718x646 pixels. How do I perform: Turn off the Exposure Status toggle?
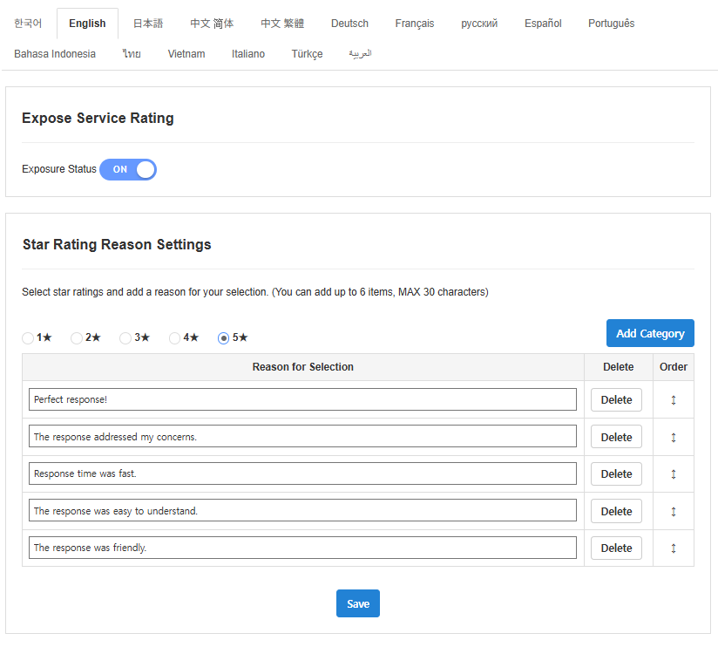pos(128,169)
